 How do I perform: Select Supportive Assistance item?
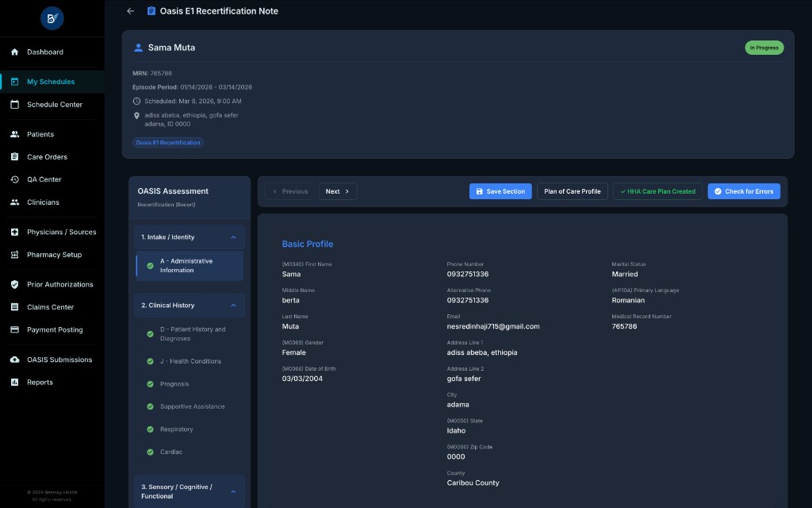pyautogui.click(x=190, y=406)
